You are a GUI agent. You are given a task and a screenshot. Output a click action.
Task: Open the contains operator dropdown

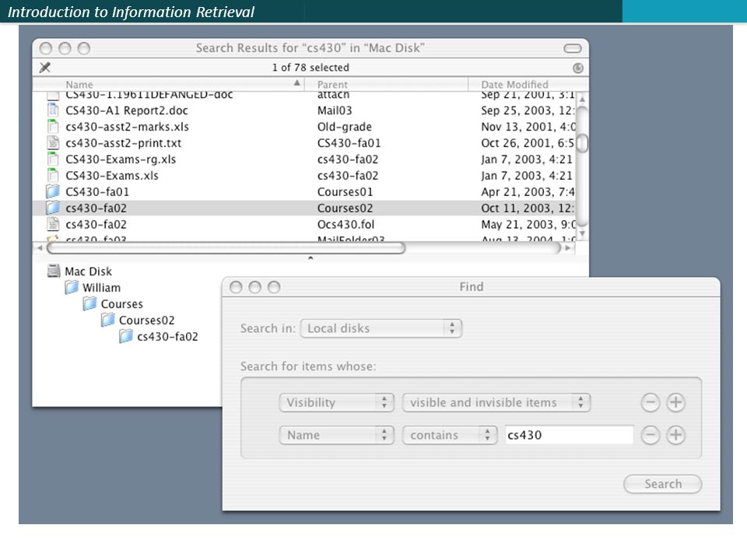click(x=450, y=435)
